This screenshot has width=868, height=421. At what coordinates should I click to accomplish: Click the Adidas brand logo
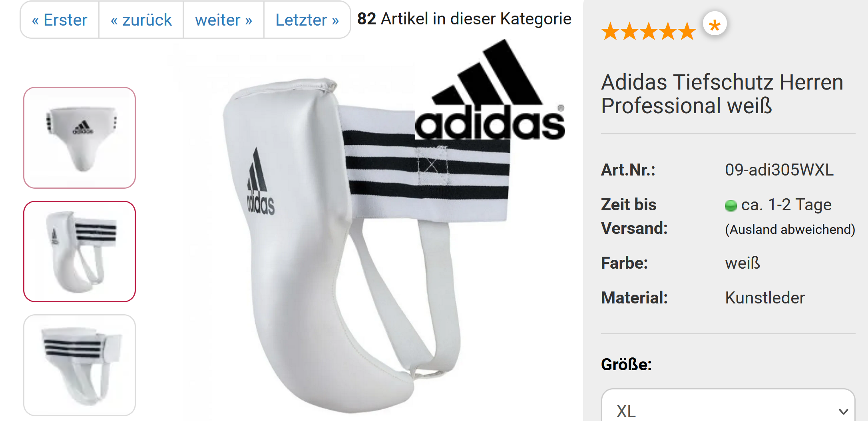[x=490, y=90]
